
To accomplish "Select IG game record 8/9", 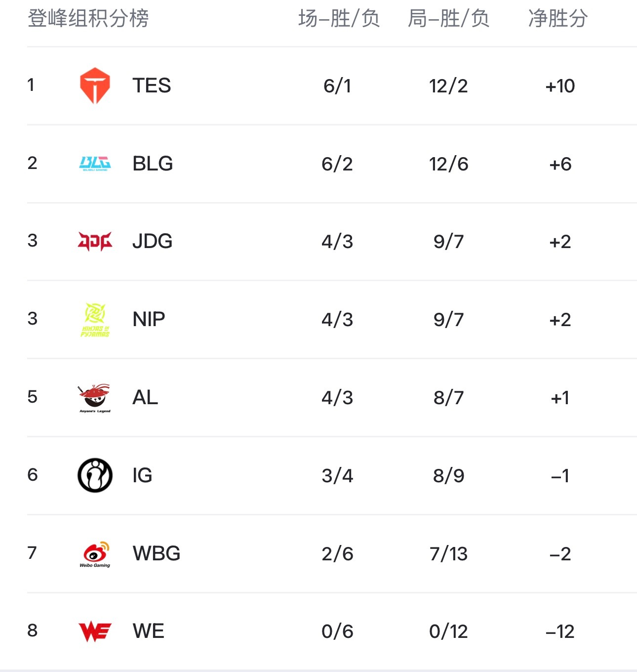I will click(448, 476).
